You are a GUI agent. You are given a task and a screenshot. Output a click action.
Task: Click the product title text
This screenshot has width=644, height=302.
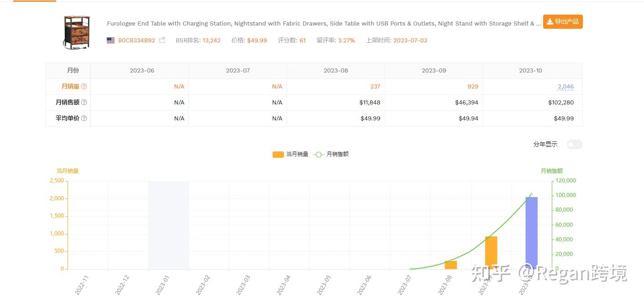(x=323, y=23)
